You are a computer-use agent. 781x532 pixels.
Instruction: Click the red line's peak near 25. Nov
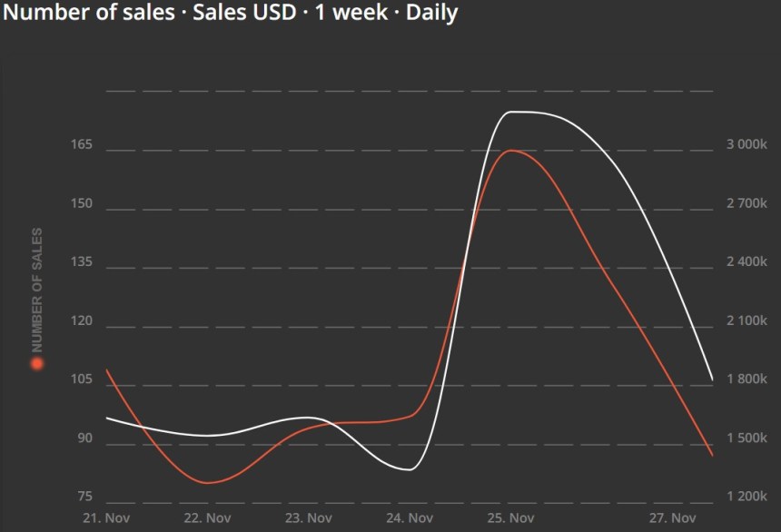tap(510, 151)
